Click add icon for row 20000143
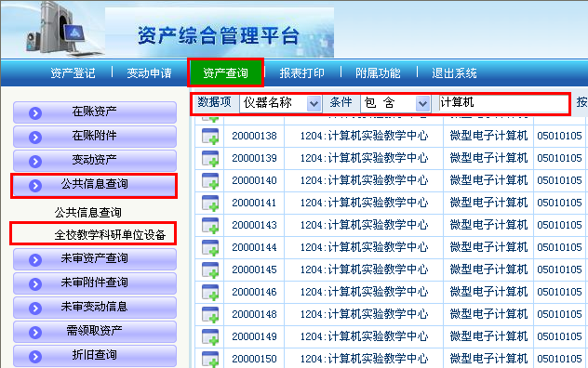This screenshot has width=588, height=368. 210,225
